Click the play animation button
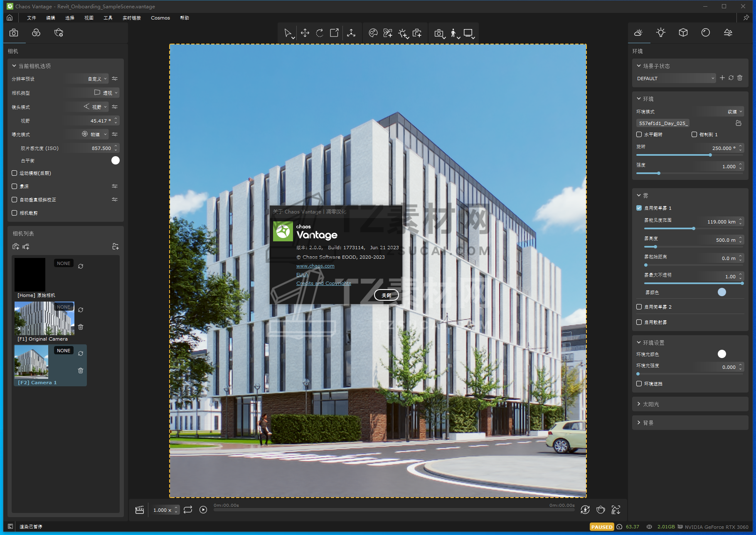Image resolution: width=756 pixels, height=535 pixels. 203,510
